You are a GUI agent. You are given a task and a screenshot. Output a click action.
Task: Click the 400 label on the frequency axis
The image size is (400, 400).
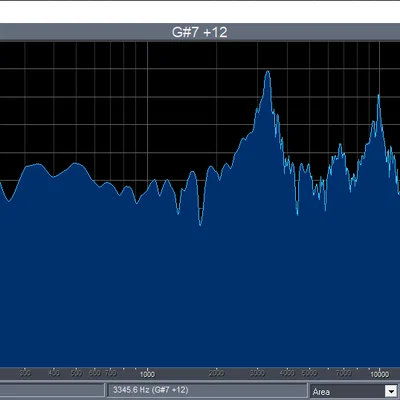pos(54,373)
